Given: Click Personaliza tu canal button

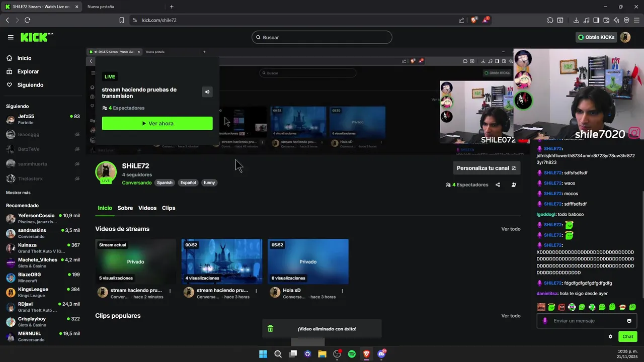Looking at the screenshot, I should pos(487,168).
